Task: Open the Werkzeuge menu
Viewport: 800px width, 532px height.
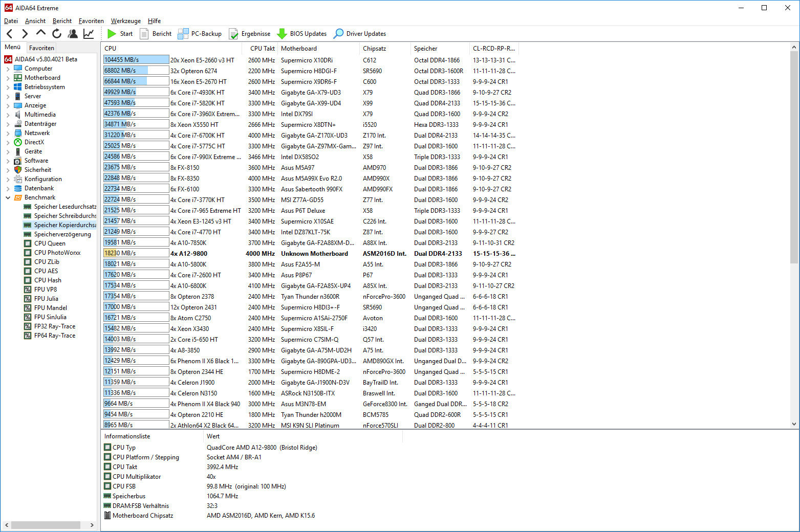Action: pyautogui.click(x=125, y=21)
